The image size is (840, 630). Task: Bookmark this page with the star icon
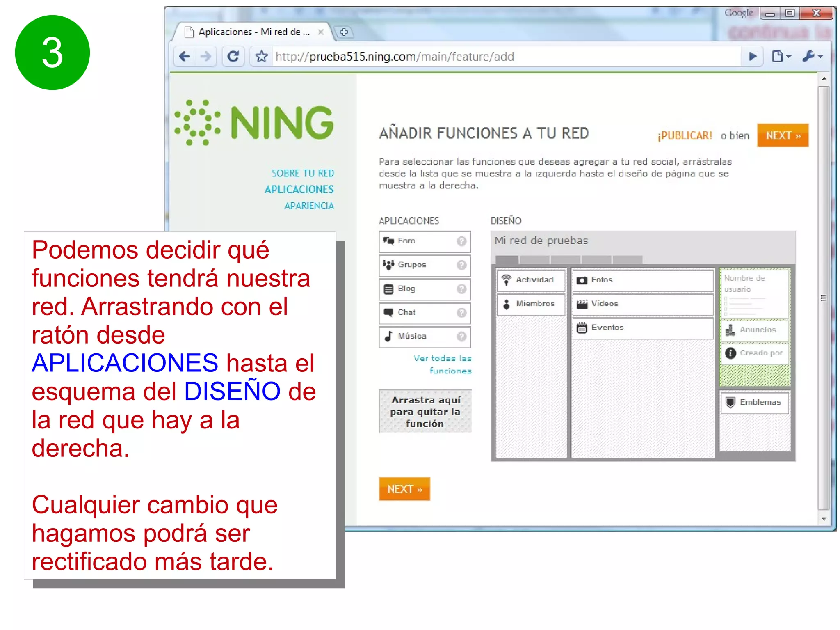(261, 56)
